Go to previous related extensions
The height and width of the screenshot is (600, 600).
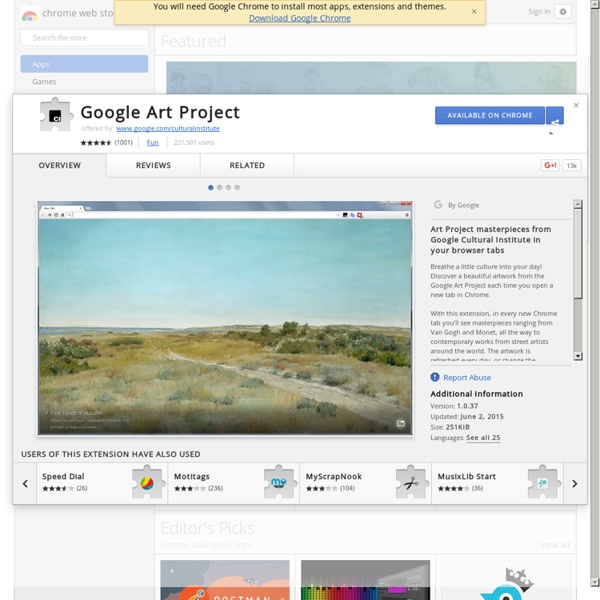(25, 484)
